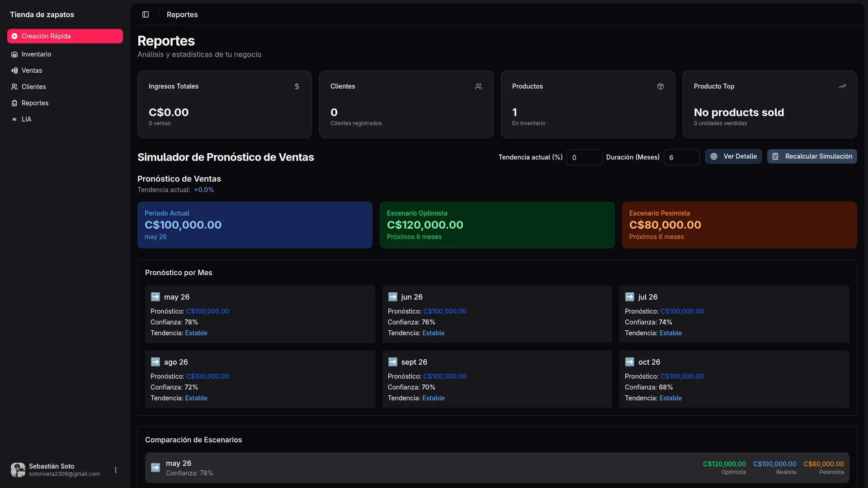This screenshot has width=868, height=488.
Task: Click the arrow icon beside jul 26
Action: tap(630, 297)
